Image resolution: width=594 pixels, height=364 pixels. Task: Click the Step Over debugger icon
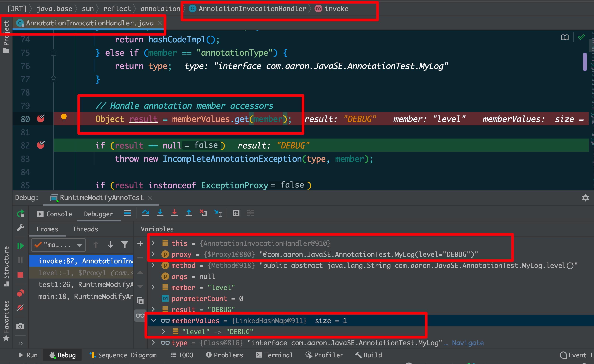pos(146,213)
